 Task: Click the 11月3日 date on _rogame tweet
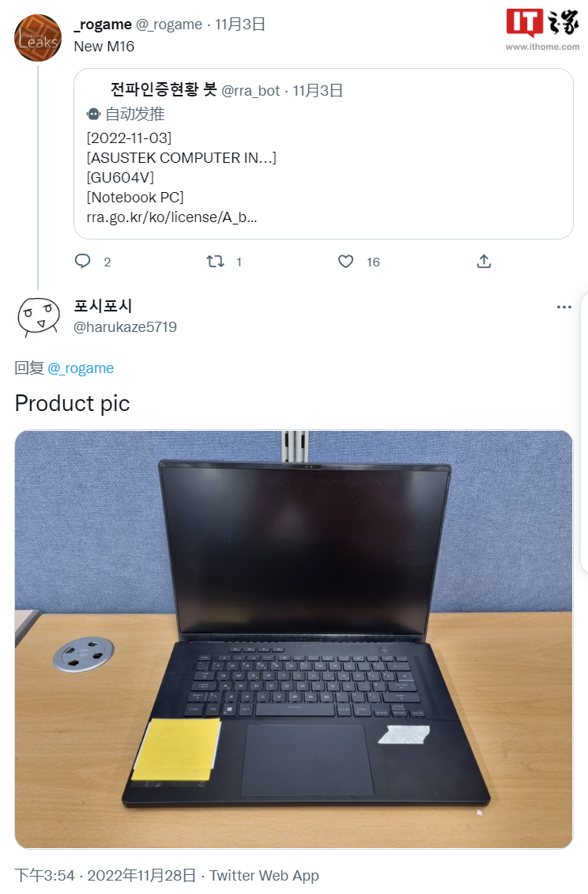240,24
